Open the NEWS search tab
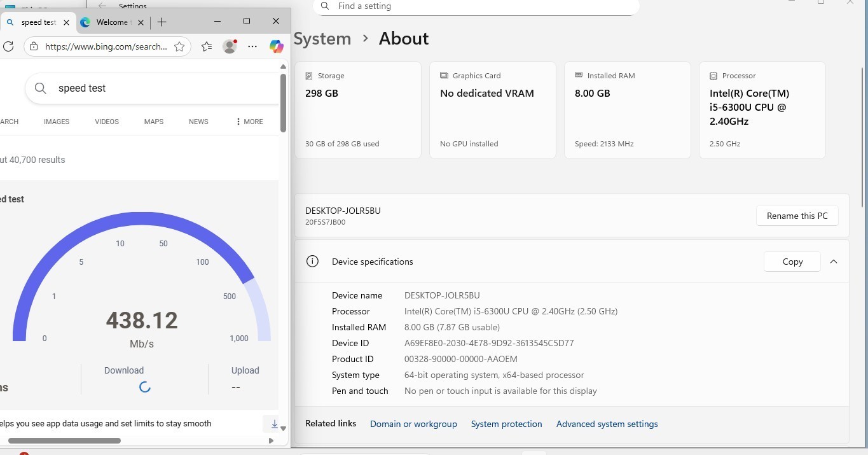Viewport: 868px width, 455px height. click(198, 122)
